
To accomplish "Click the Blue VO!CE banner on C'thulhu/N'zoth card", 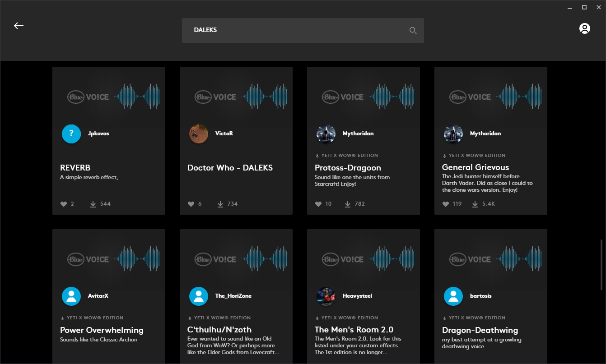I will pyautogui.click(x=236, y=259).
